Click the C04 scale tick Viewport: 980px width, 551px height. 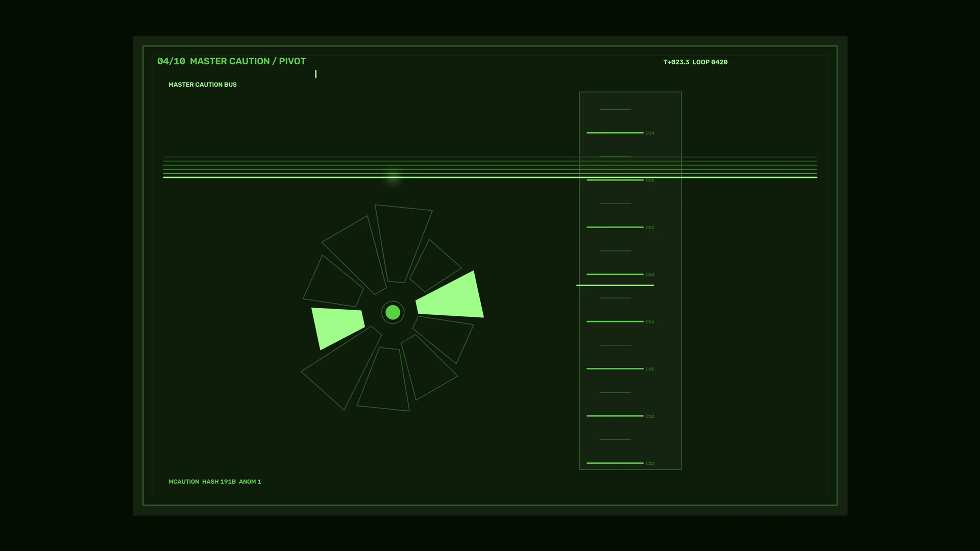(615, 274)
